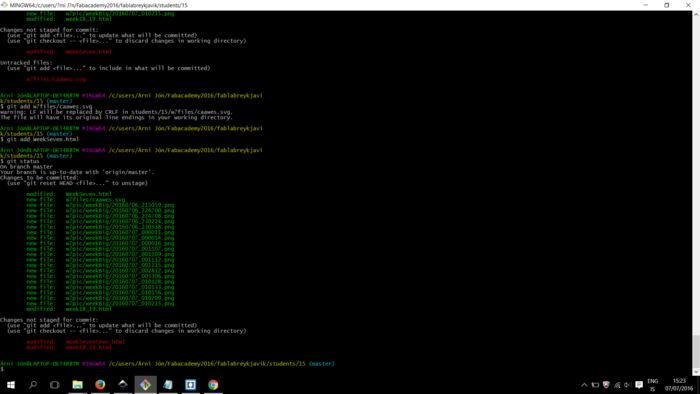
Task: Open the Brackets editor taskbar icon
Action: [x=191, y=385]
